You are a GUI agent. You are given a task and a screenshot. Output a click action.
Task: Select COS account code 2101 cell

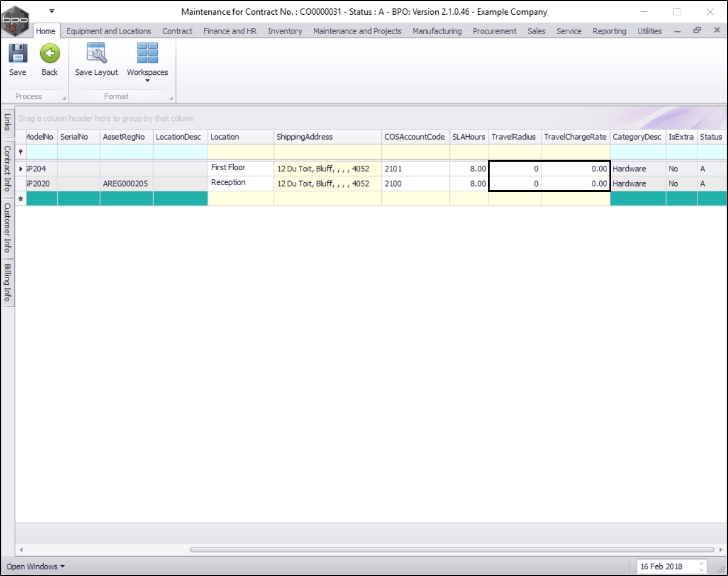(415, 169)
